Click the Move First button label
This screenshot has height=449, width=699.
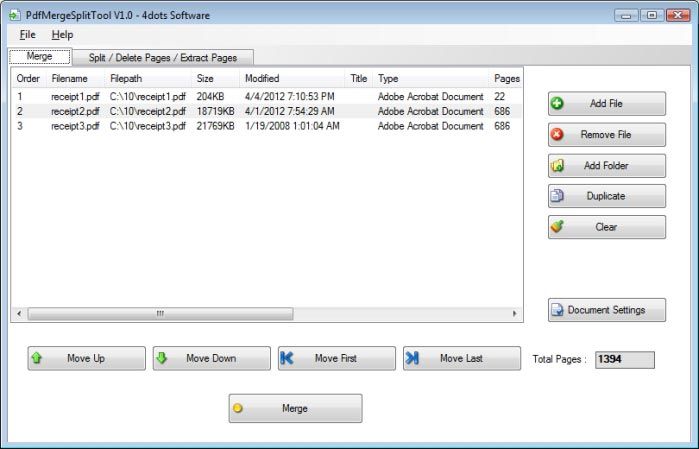336,358
